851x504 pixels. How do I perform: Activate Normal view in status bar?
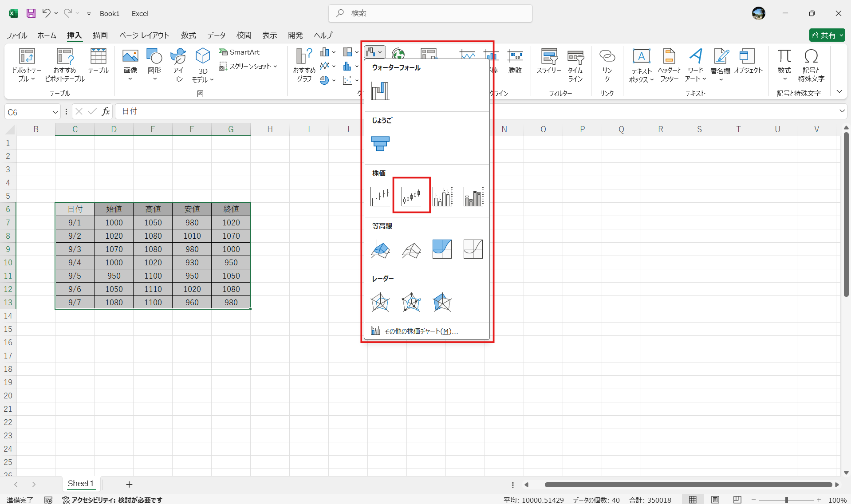pyautogui.click(x=693, y=500)
